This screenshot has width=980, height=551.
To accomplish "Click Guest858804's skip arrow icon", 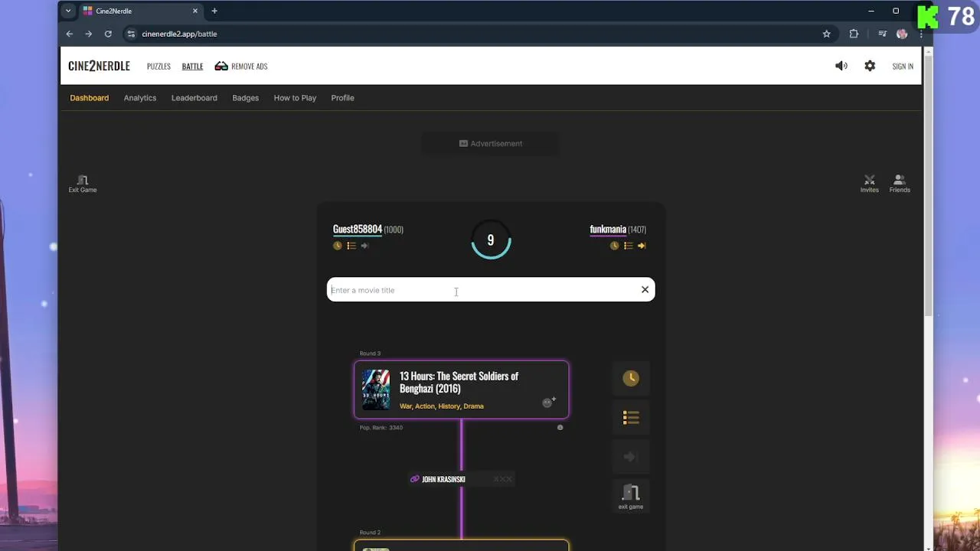I will click(x=364, y=246).
